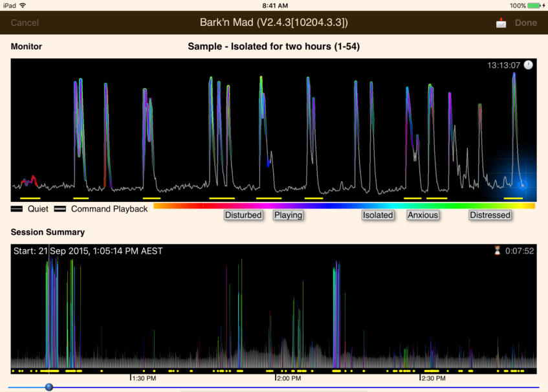548x392 pixels.
Task: Tap the Bluetooth icon in status bar
Action: tap(545, 5)
